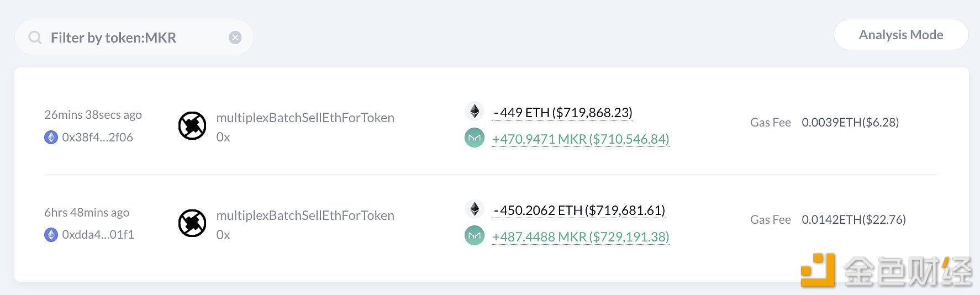The height and width of the screenshot is (295, 980).
Task: Open Analysis Mode
Action: click(x=901, y=35)
